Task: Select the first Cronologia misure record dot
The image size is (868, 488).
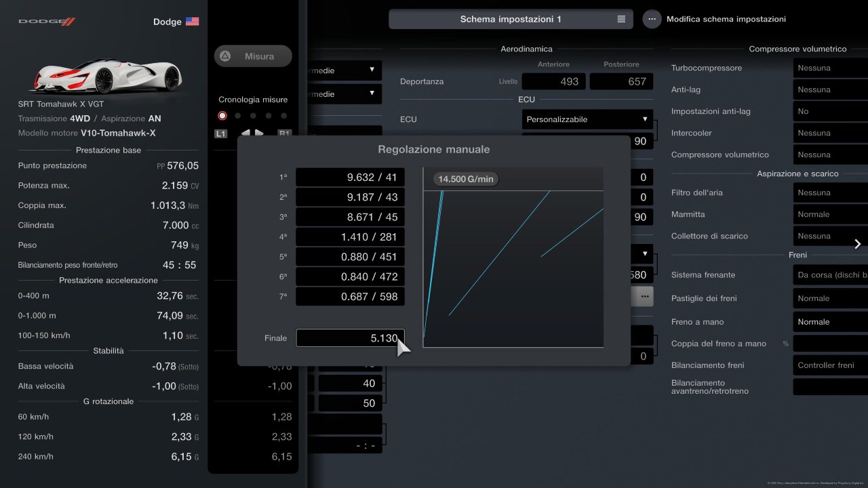Action: pos(222,116)
